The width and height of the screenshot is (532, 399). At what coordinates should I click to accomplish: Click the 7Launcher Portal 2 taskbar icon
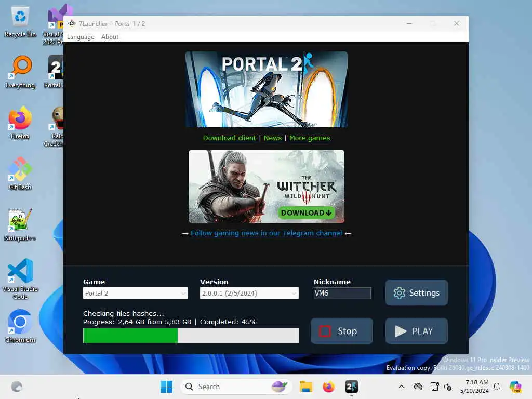[x=352, y=387]
